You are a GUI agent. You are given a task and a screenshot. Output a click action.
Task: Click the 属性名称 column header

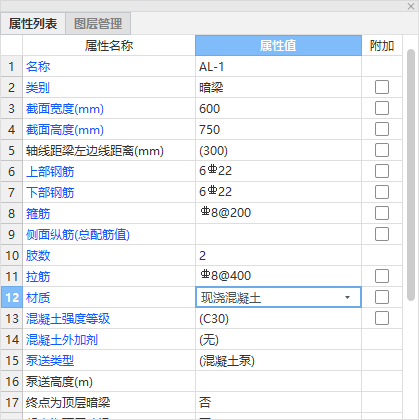point(109,45)
